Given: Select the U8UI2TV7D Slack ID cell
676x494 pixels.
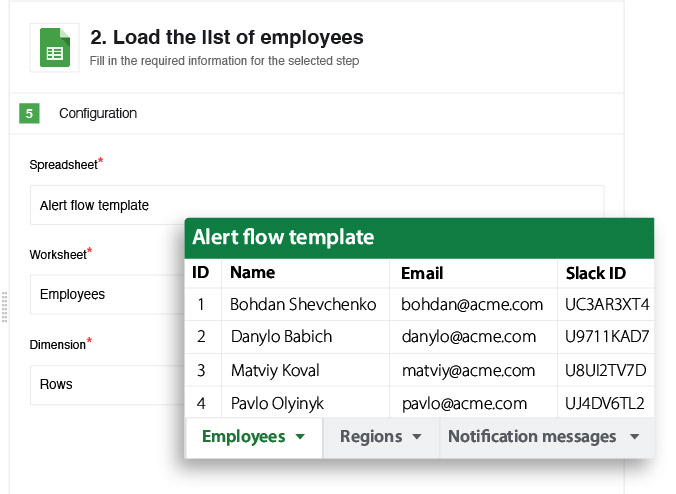Looking at the screenshot, I should click(x=606, y=370).
